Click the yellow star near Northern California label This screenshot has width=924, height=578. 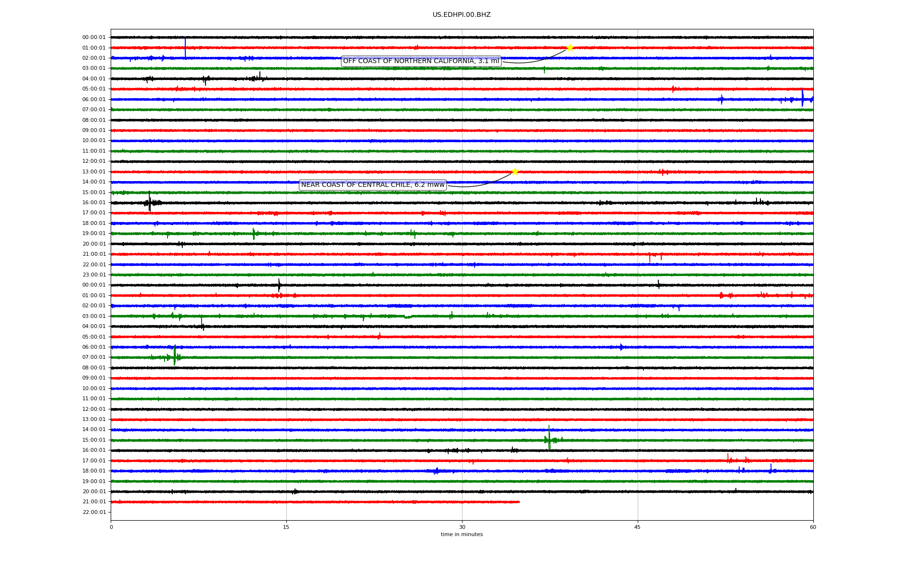[570, 48]
